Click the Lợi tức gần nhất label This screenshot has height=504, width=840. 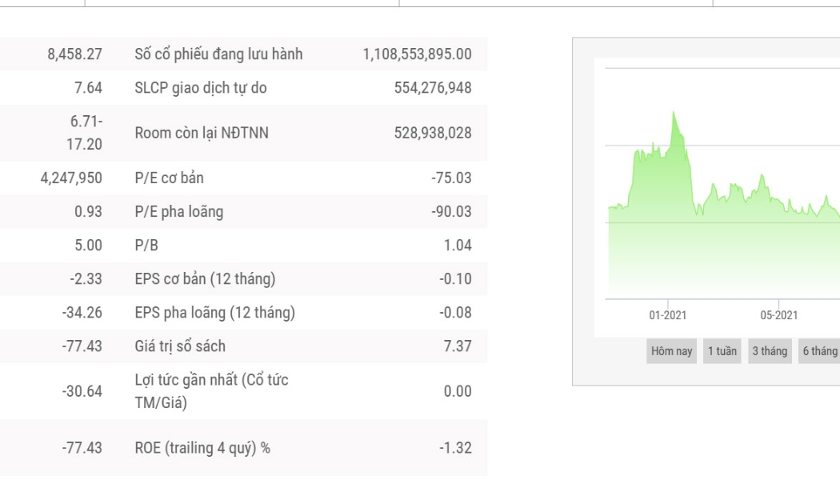click(212, 391)
